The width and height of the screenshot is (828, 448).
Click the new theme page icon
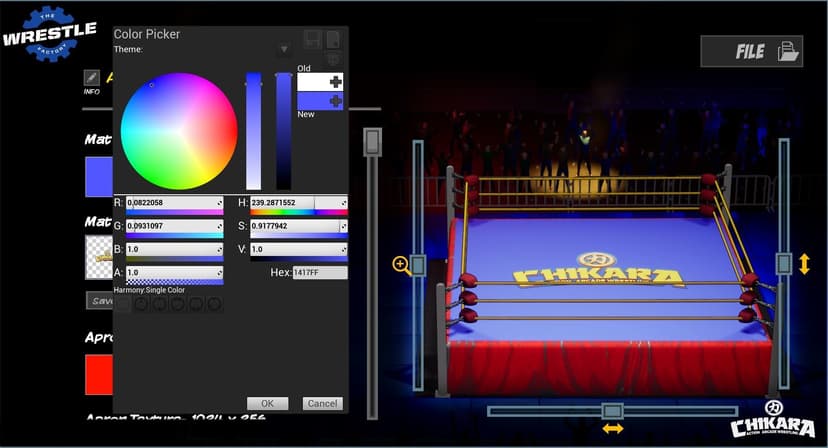point(333,40)
